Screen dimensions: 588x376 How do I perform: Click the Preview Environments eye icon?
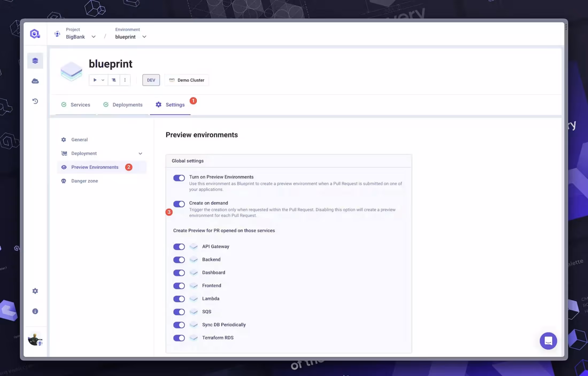(64, 167)
